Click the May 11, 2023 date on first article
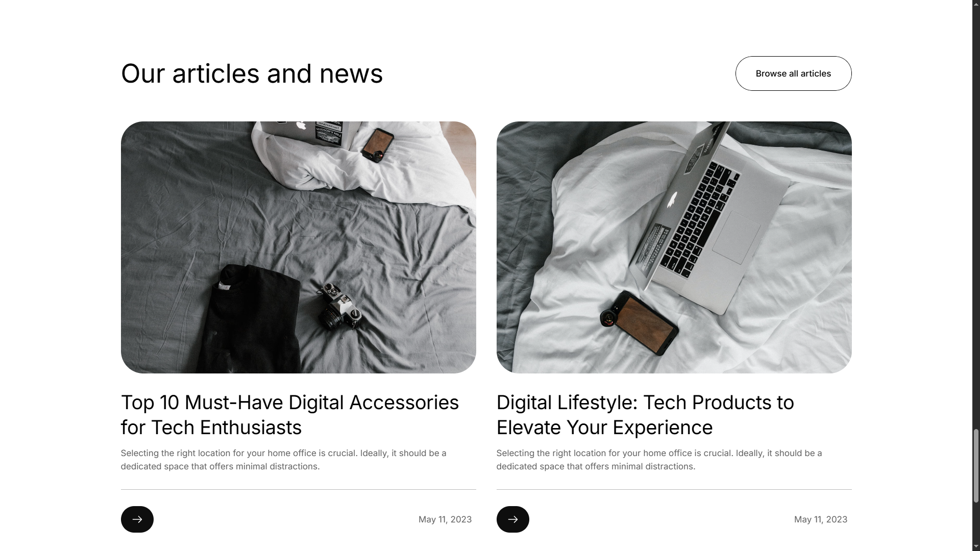980x551 pixels. coord(445,519)
